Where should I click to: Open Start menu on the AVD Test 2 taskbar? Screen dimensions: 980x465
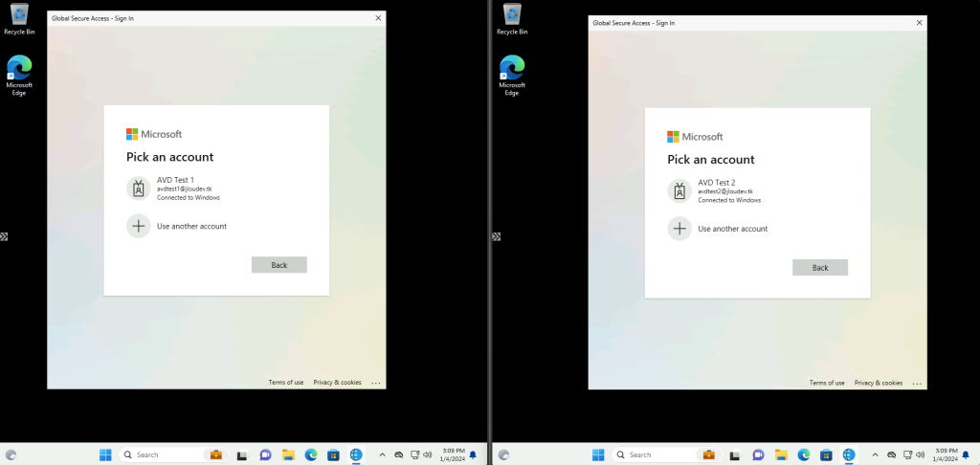click(599, 455)
